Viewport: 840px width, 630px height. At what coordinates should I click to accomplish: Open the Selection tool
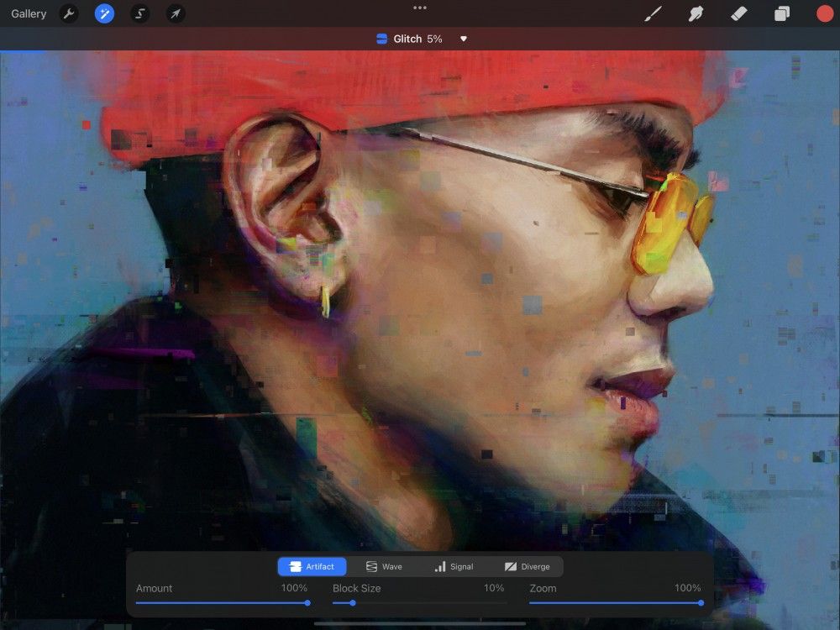pyautogui.click(x=139, y=13)
